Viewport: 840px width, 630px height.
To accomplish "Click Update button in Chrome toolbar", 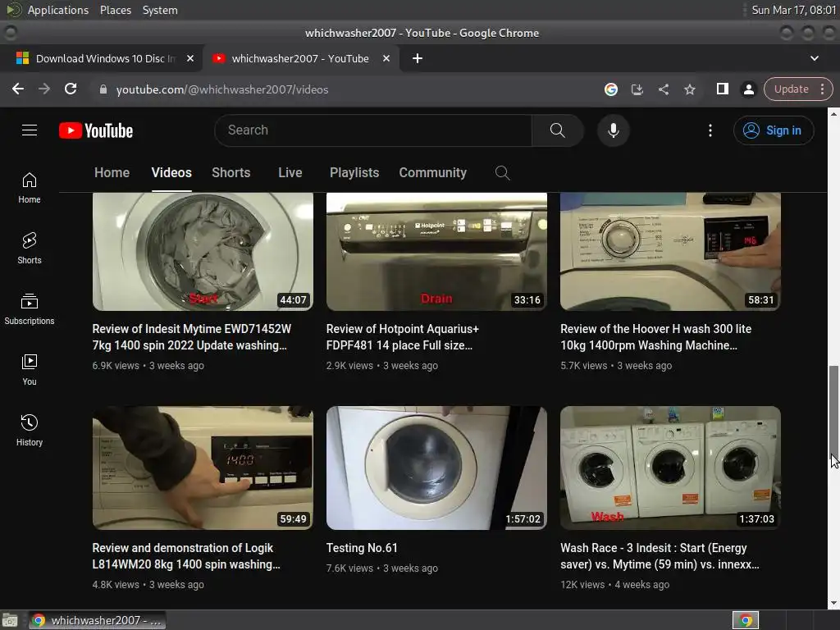I will point(792,89).
